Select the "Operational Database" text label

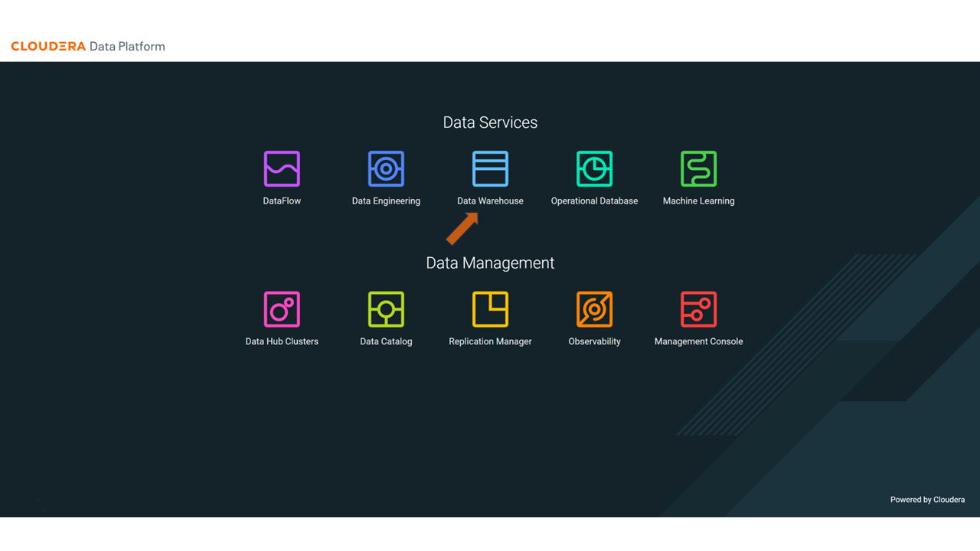pos(594,201)
